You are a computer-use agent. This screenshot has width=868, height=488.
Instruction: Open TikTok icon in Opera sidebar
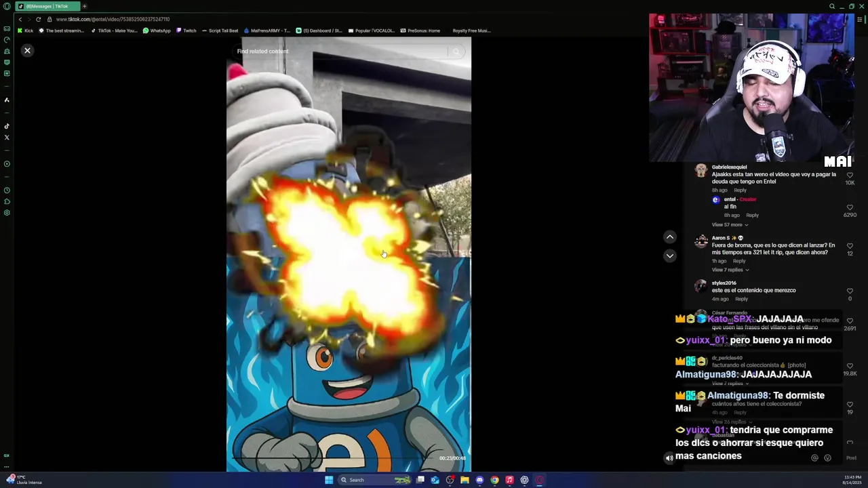tap(7, 126)
